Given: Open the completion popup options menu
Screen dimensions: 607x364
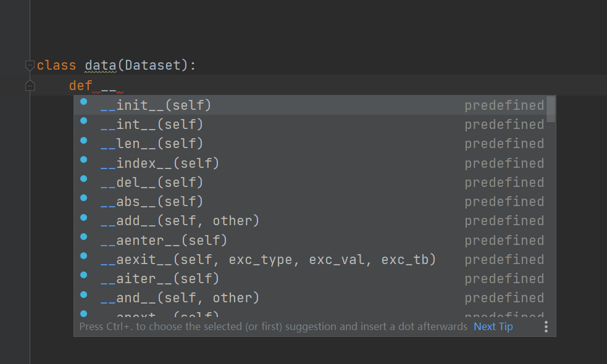Looking at the screenshot, I should coord(546,326).
